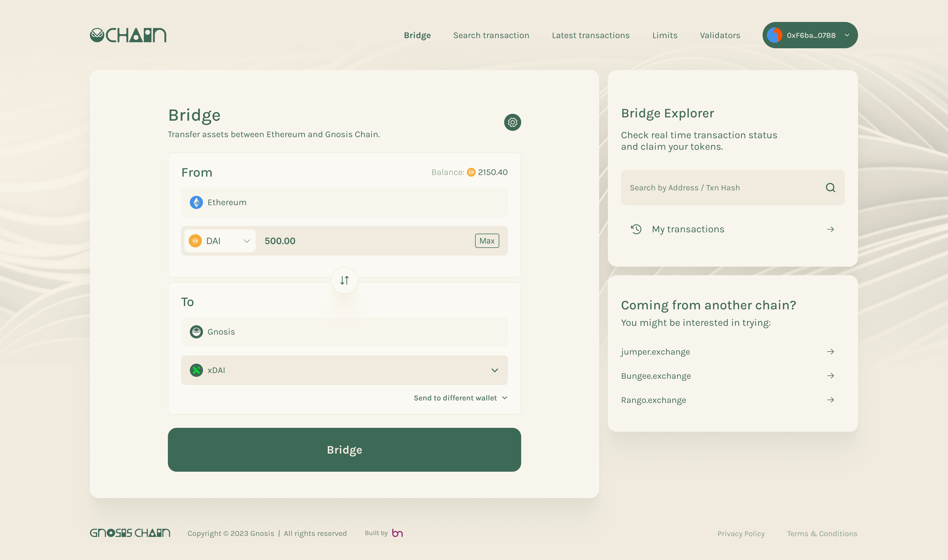
Task: Click the xDAI token icon in To section
Action: coord(196,370)
